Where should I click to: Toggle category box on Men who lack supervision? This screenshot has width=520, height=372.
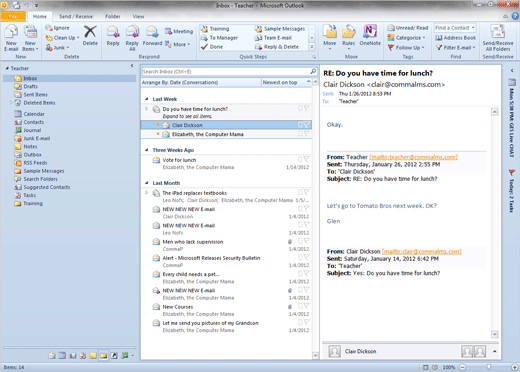(300, 241)
